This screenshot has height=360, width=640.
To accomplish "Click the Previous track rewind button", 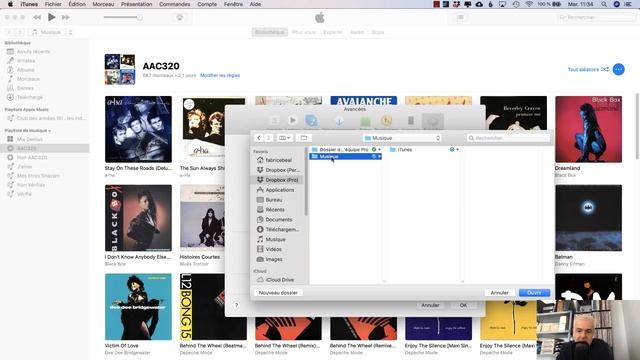I will pyautogui.click(x=37, y=17).
